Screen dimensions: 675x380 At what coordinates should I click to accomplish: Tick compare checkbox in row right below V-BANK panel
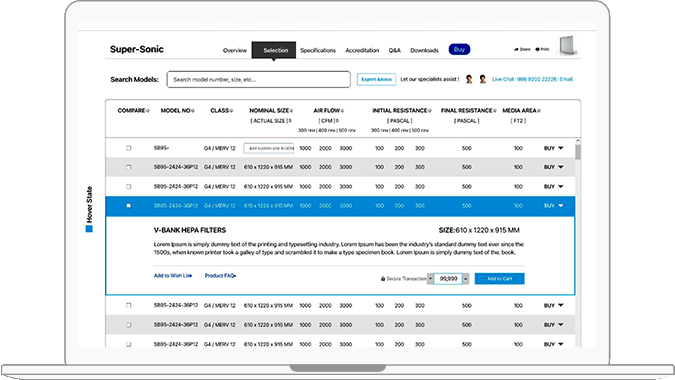click(128, 306)
